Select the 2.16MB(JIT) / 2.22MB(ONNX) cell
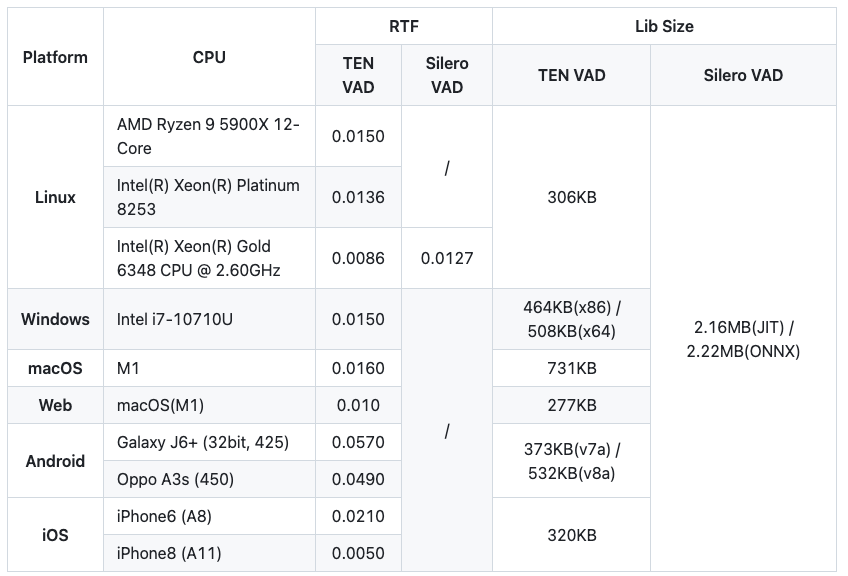Image resolution: width=848 pixels, height=576 pixels. (743, 339)
